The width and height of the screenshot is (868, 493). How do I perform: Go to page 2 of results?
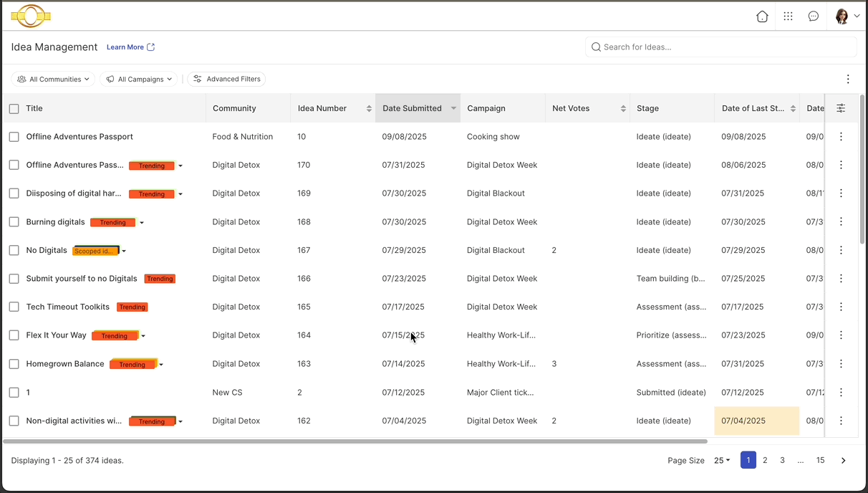tap(765, 461)
